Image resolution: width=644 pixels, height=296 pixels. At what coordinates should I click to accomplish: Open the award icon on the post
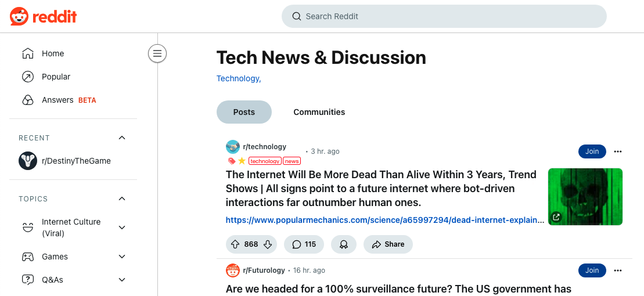pos(344,244)
